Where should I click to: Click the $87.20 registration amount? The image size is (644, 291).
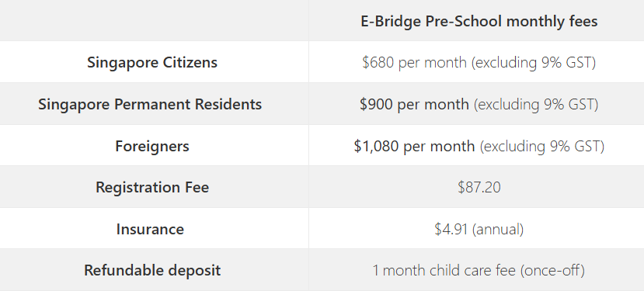point(479,188)
